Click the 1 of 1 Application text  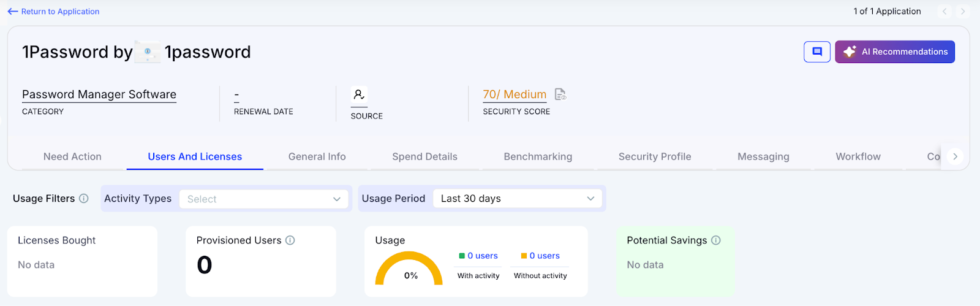(887, 12)
